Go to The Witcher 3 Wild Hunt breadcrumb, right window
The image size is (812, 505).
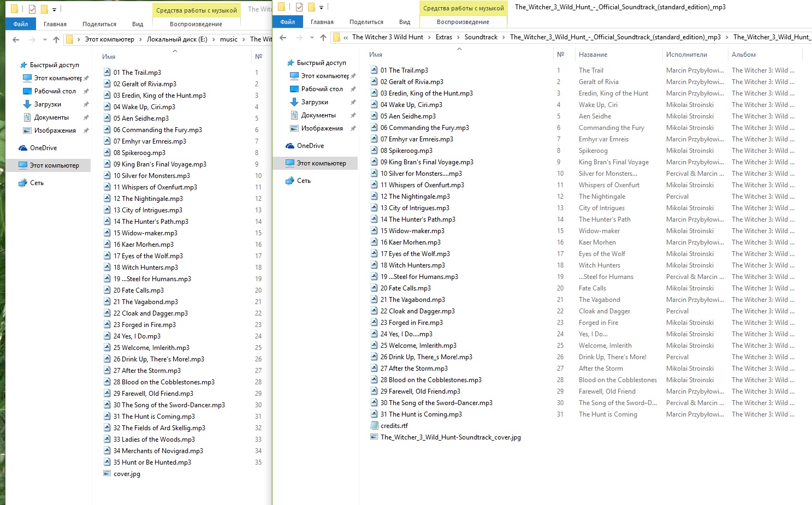tap(388, 37)
